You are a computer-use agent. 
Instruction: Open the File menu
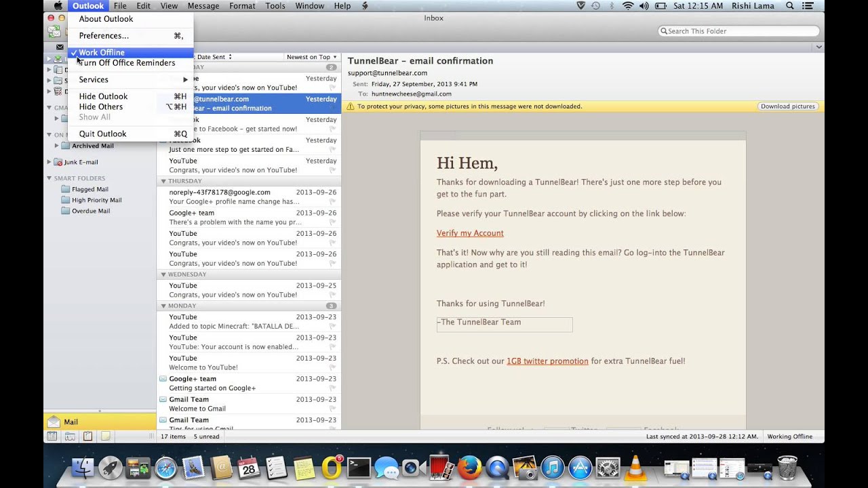[x=120, y=6]
